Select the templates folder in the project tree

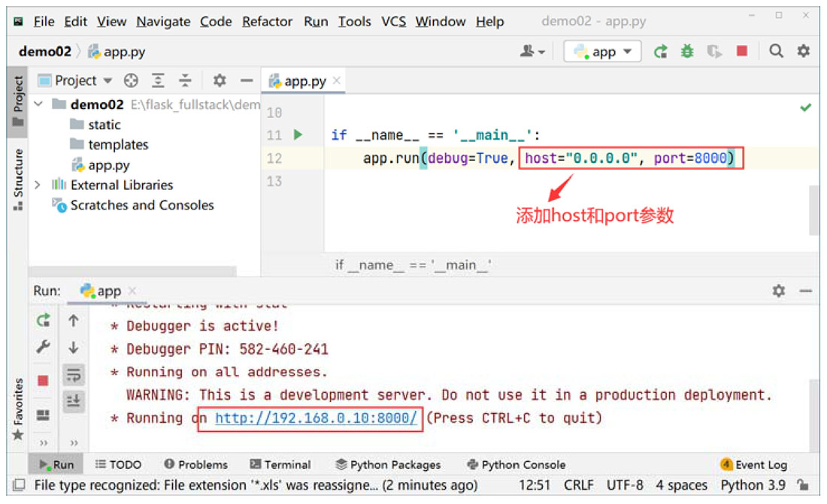(118, 144)
